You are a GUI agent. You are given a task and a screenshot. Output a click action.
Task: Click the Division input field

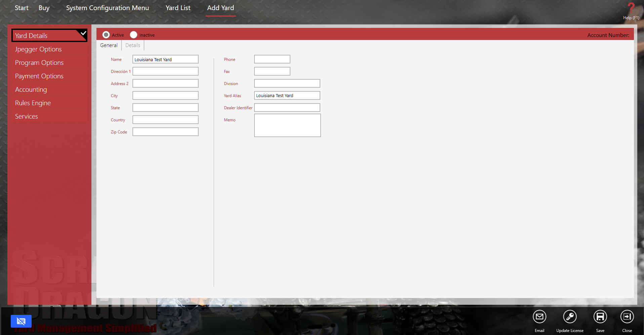click(287, 83)
